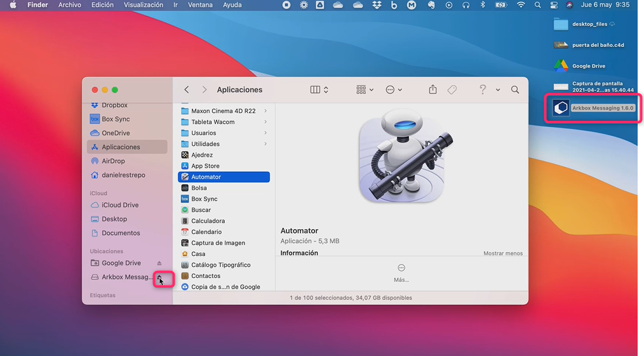Open Arkbox Messaging 1.6.0 desktop icon
The width and height of the screenshot is (644, 356).
(x=561, y=108)
